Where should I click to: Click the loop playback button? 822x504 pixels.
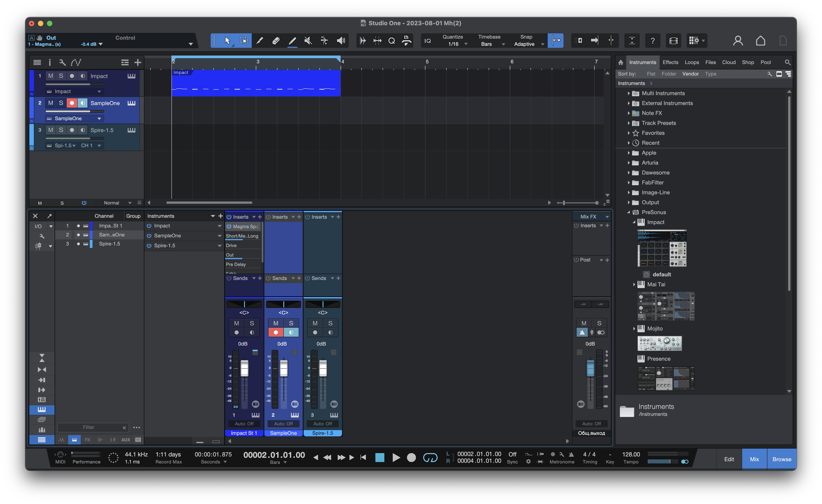[x=430, y=458]
